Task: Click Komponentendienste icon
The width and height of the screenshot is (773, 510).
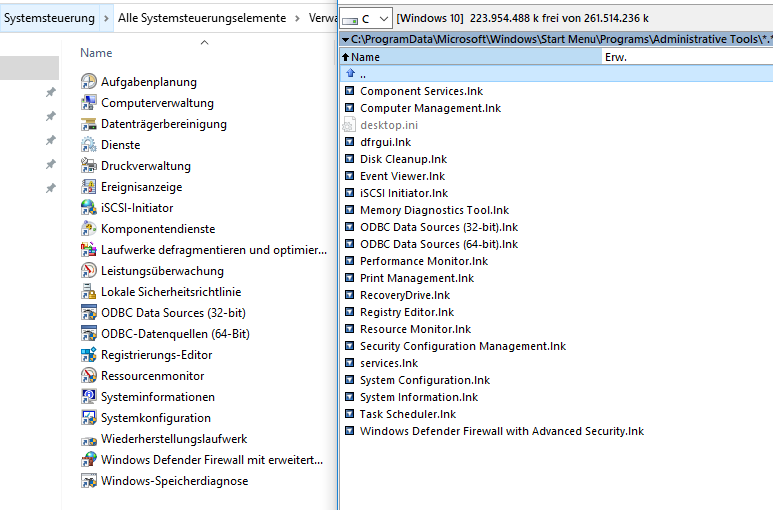Action: pos(89,229)
